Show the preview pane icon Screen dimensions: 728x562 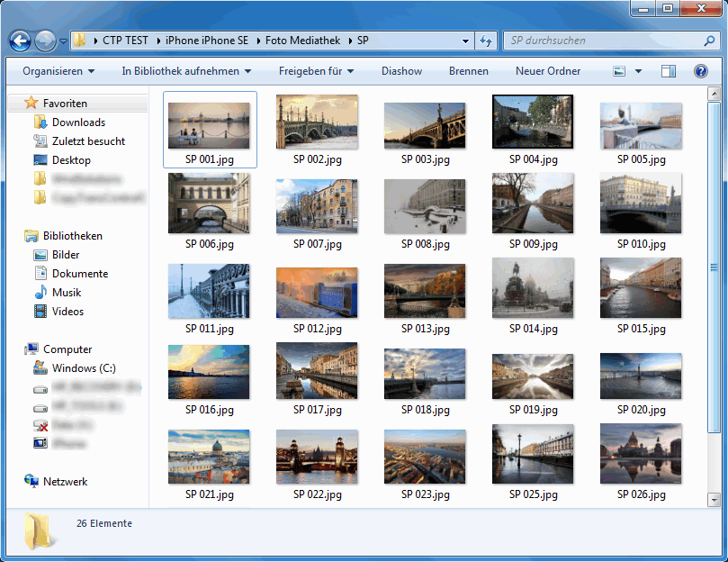667,70
